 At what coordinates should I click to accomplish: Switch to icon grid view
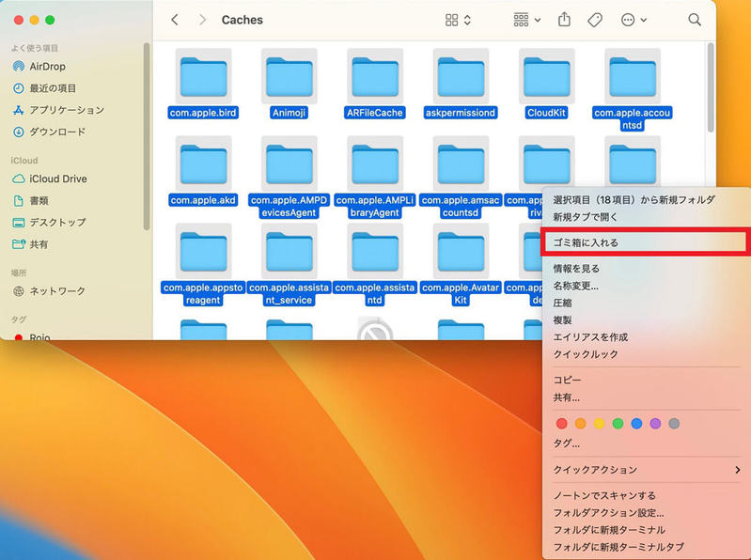(451, 20)
